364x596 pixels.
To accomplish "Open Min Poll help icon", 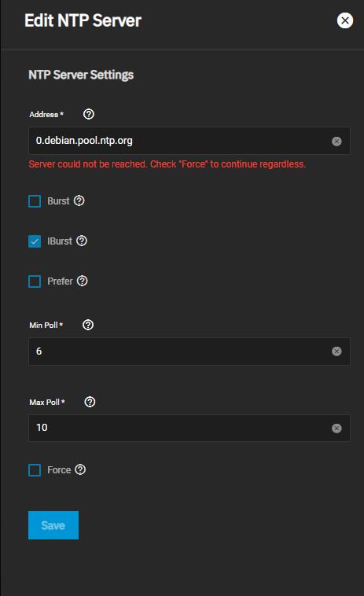I will tap(88, 325).
